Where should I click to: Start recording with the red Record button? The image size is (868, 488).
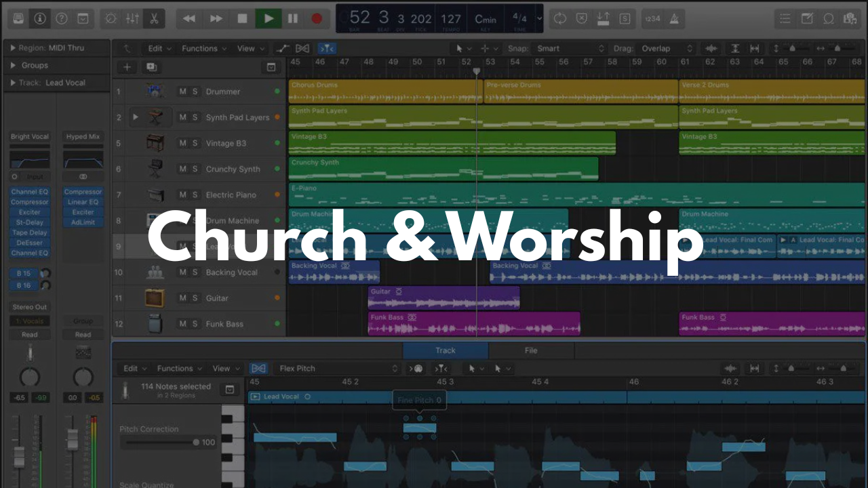point(317,18)
